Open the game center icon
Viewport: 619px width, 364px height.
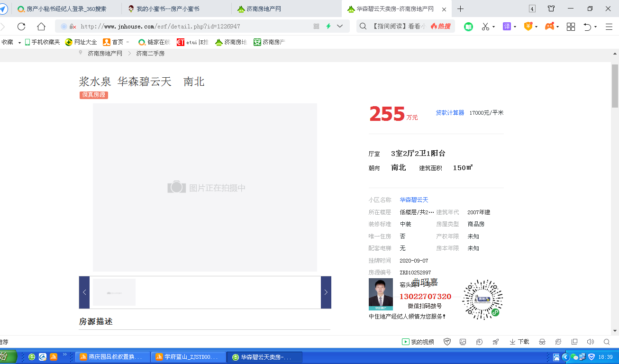[x=550, y=26]
